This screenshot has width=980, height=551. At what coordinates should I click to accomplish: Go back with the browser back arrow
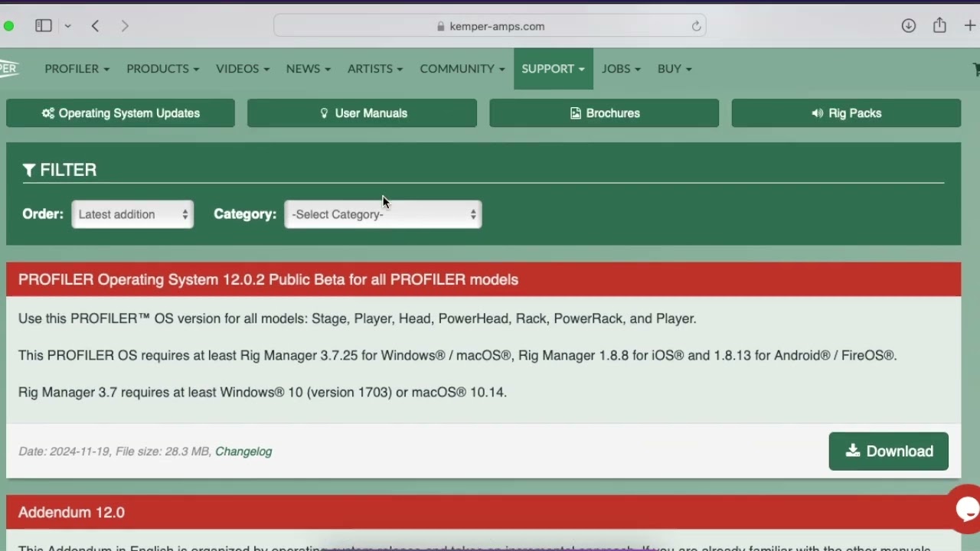(x=96, y=26)
